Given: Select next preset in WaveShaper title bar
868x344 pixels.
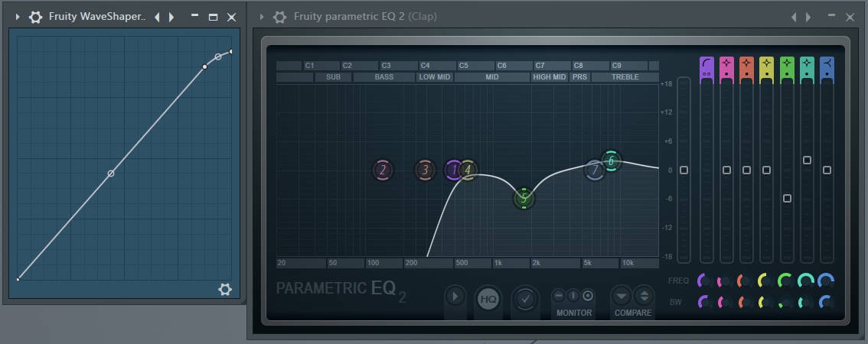Looking at the screenshot, I should pyautogui.click(x=171, y=17).
